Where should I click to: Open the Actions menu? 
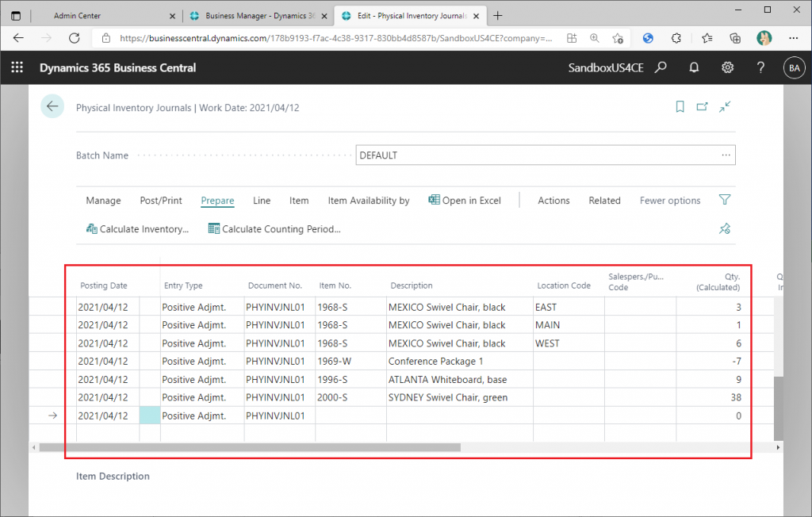pyautogui.click(x=553, y=201)
